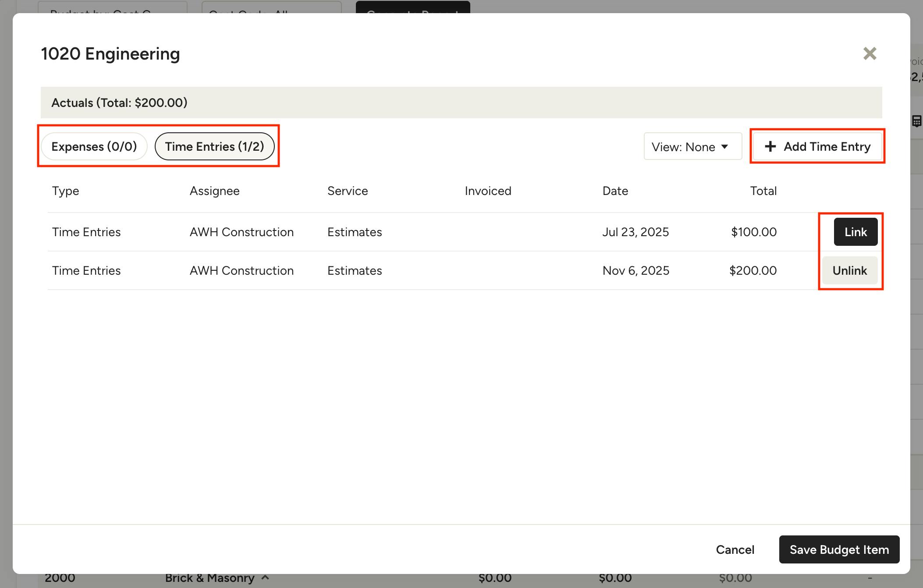
Task: Open the View: None dropdown
Action: point(692,147)
